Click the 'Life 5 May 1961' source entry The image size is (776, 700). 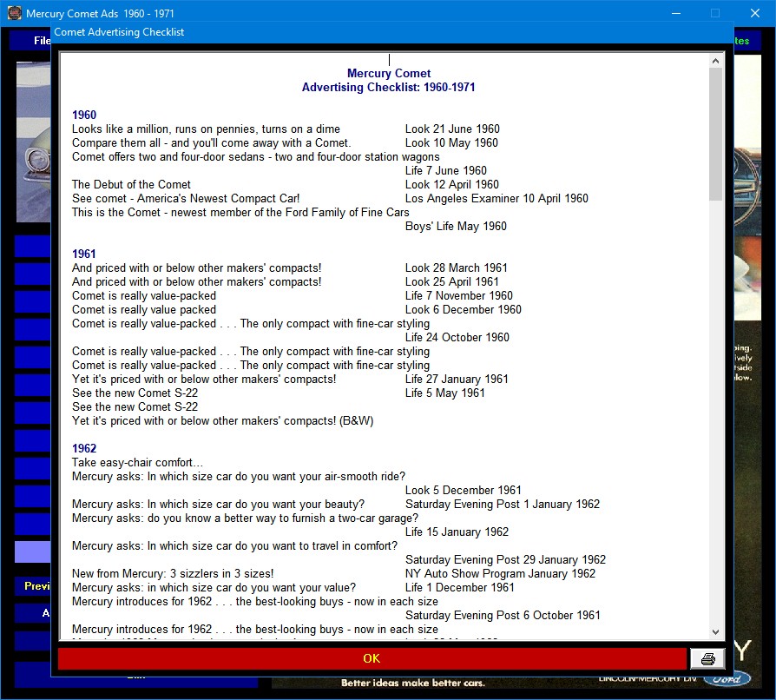pyautogui.click(x=445, y=393)
